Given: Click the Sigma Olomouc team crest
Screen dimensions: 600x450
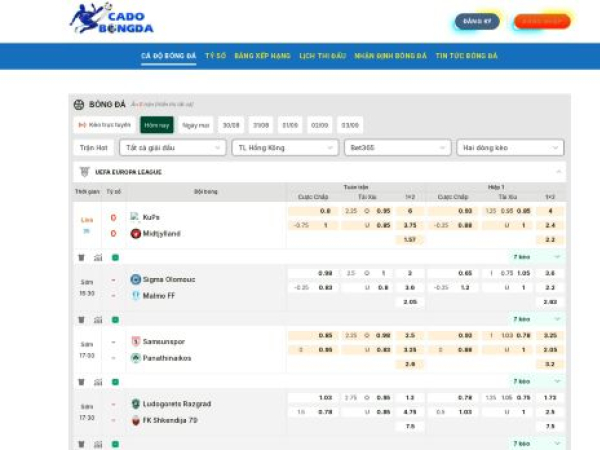Looking at the screenshot, I should [x=135, y=279].
